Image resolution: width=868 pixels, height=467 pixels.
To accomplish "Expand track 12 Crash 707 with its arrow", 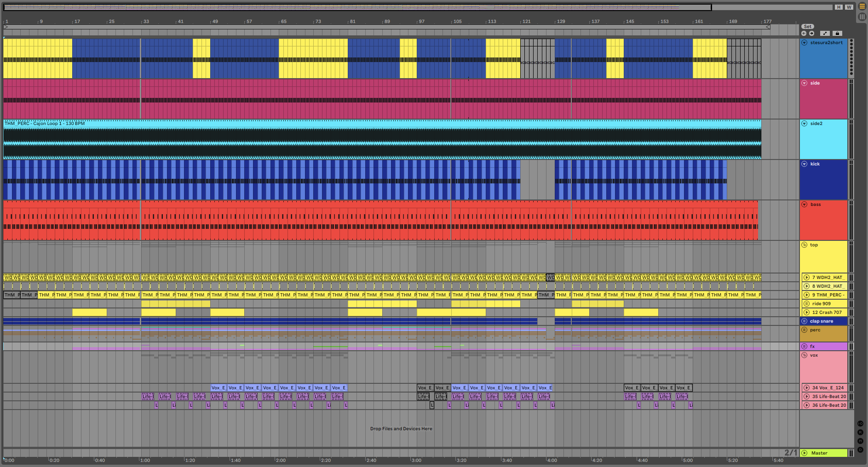I will 806,313.
